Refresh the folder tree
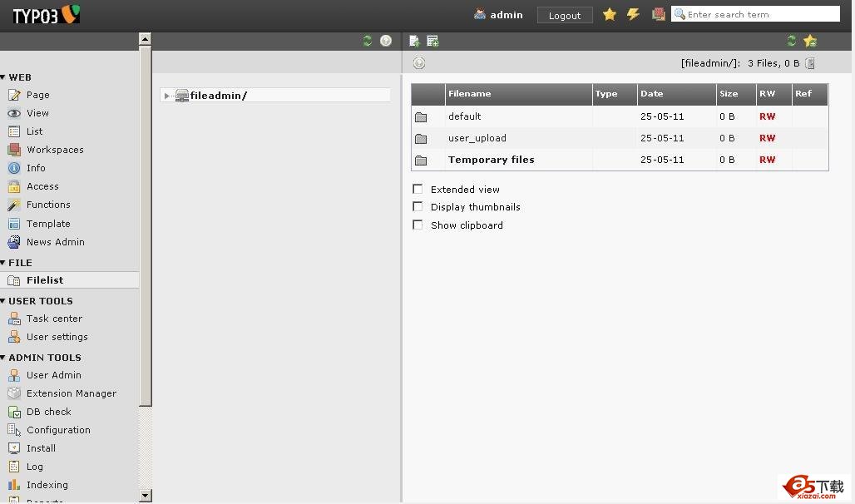 pyautogui.click(x=367, y=41)
